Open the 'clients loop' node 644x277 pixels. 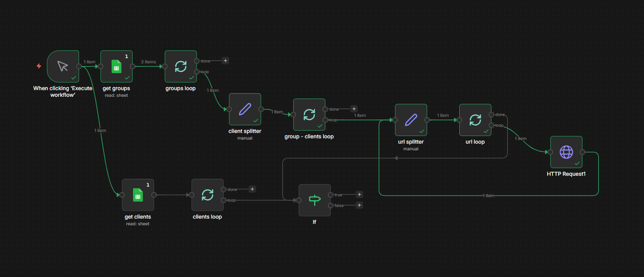pyautogui.click(x=208, y=195)
